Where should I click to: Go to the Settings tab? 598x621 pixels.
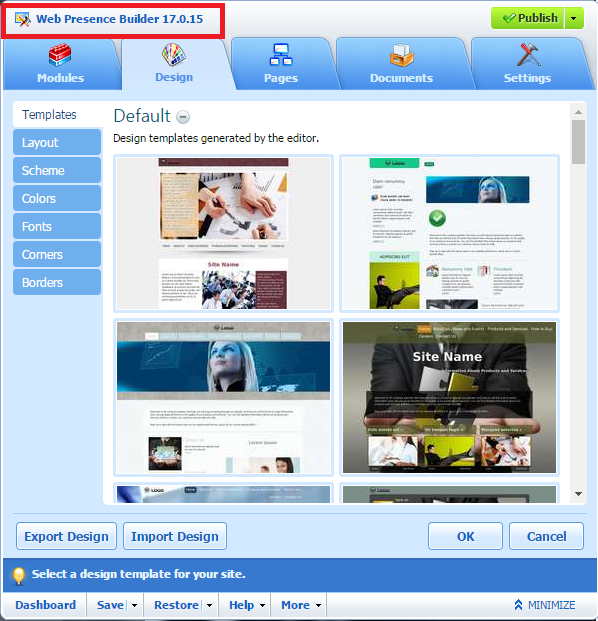point(528,65)
